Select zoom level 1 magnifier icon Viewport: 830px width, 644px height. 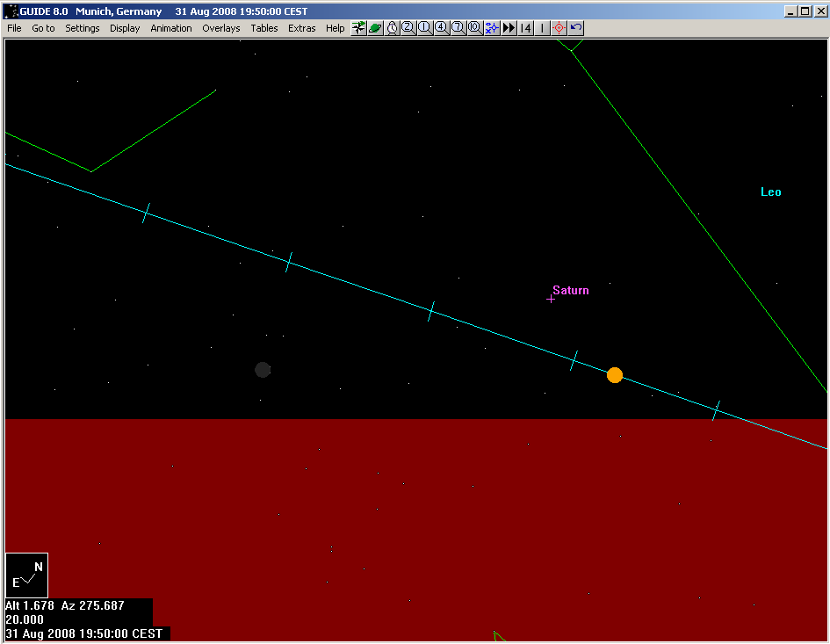(424, 28)
